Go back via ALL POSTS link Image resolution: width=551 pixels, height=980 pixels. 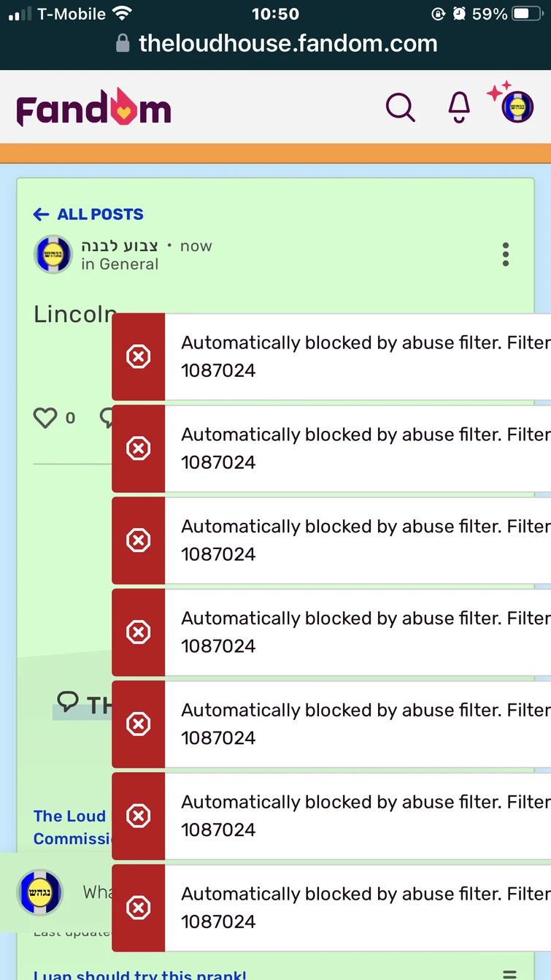88,214
